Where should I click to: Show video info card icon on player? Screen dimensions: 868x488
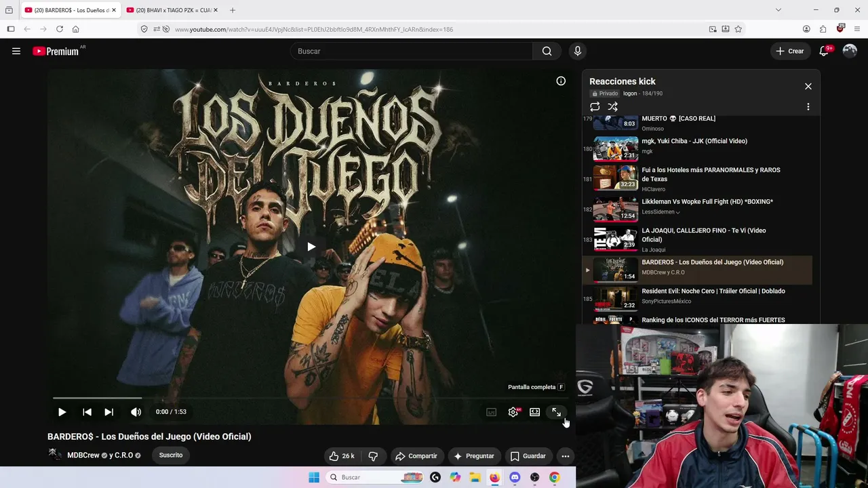coord(561,81)
